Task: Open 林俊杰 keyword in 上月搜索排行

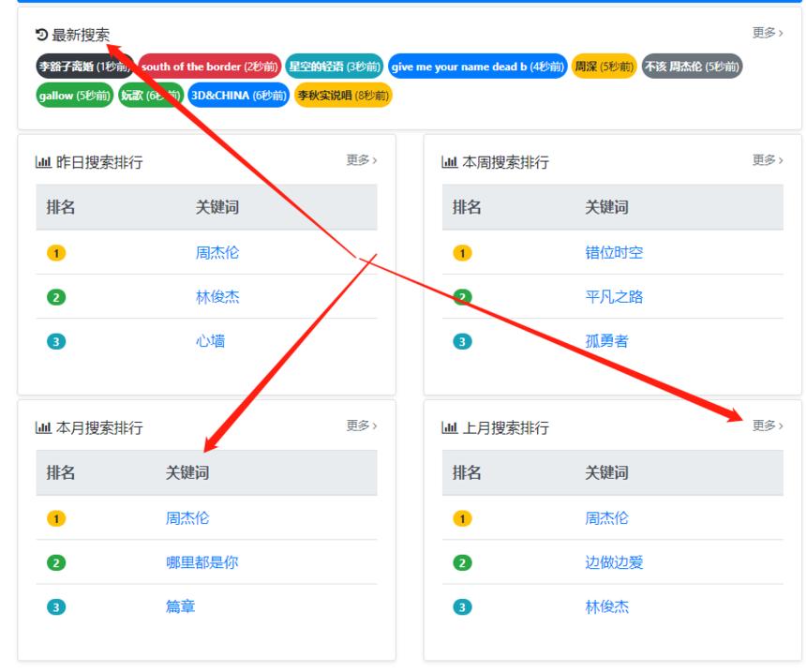Action: 606,607
